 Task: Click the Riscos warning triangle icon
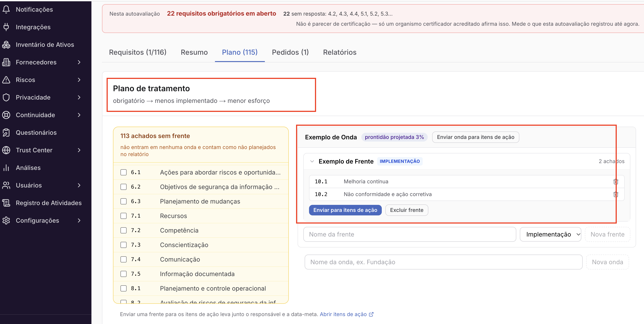point(6,80)
